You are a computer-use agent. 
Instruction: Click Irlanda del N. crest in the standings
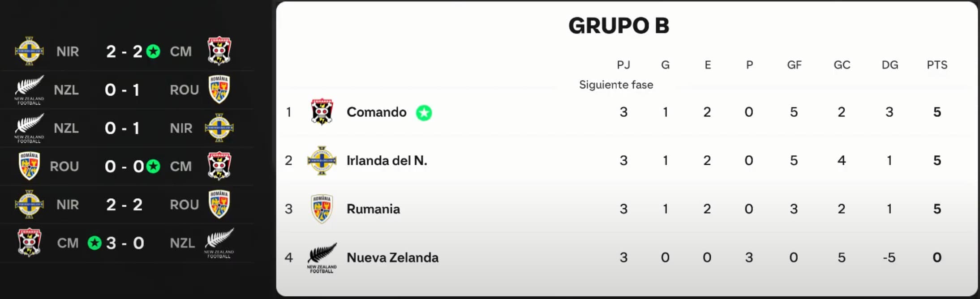(x=322, y=160)
